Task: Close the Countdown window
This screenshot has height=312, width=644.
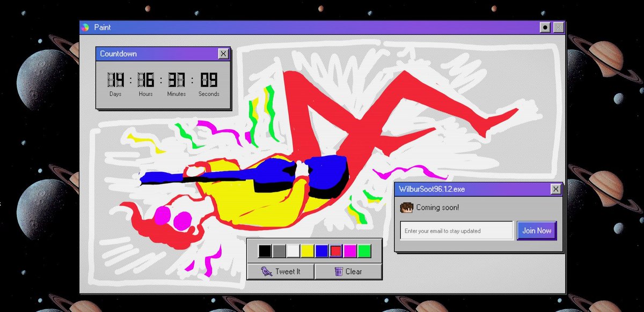Action: (223, 54)
